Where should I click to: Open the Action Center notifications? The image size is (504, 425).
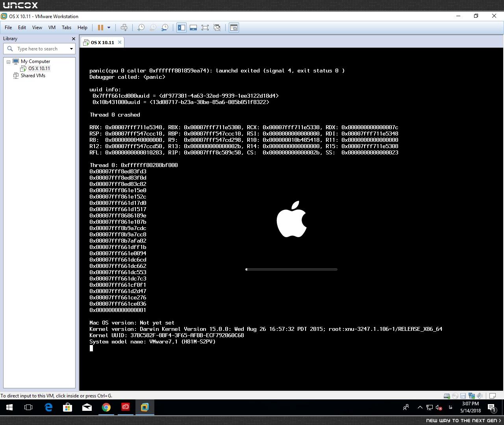492,407
